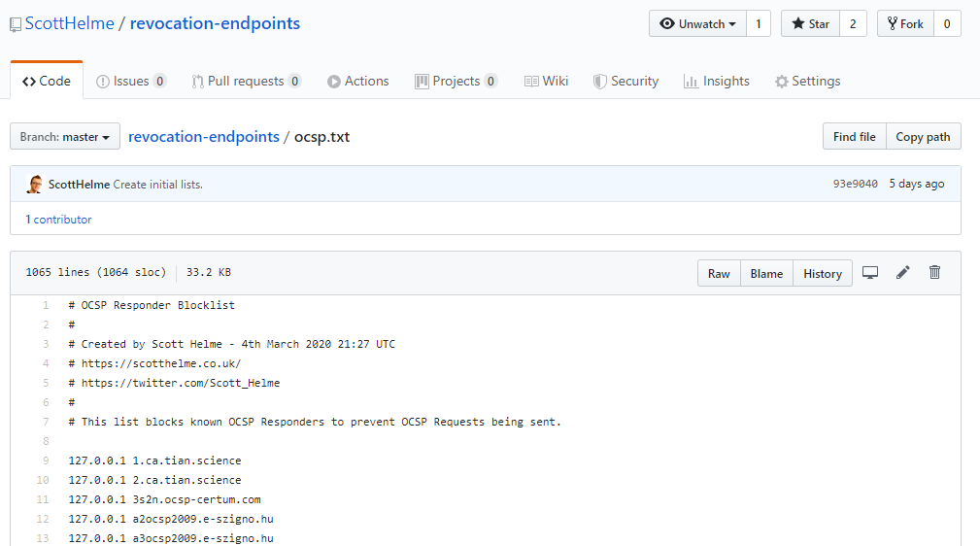The width and height of the screenshot is (980, 546).
Task: Open the Wiki tab
Action: tap(546, 82)
